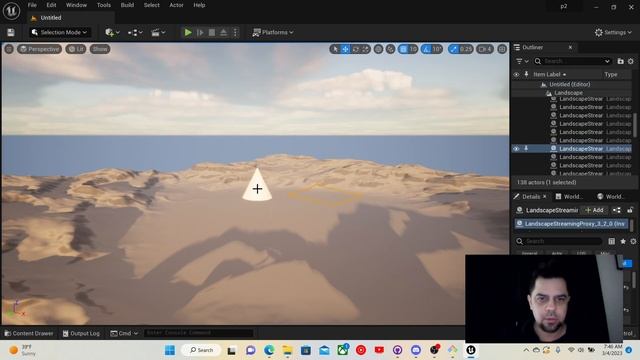
Task: Click the Details panel search field
Action: [559, 241]
